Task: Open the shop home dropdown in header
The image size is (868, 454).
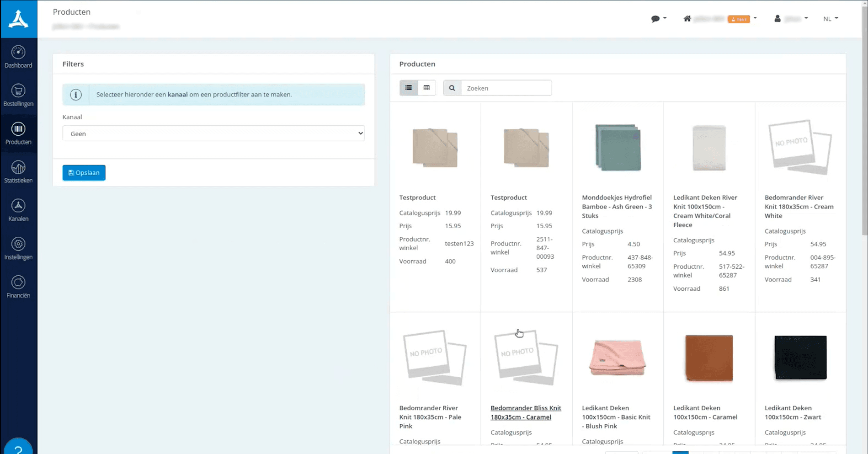Action: click(x=720, y=19)
